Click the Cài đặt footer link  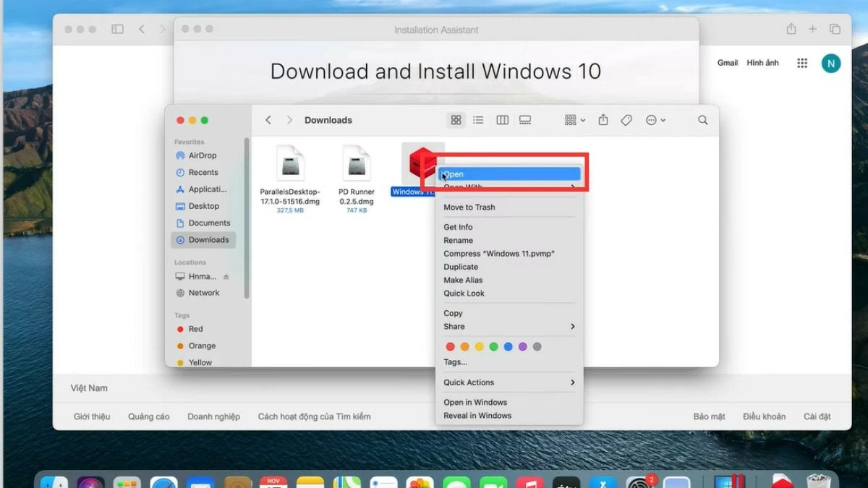tap(817, 416)
